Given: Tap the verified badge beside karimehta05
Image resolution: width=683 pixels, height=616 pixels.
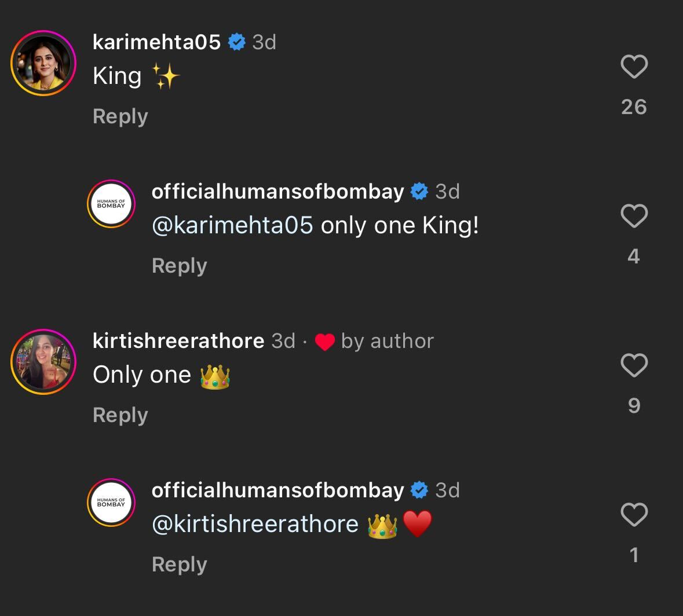Looking at the screenshot, I should (x=237, y=42).
